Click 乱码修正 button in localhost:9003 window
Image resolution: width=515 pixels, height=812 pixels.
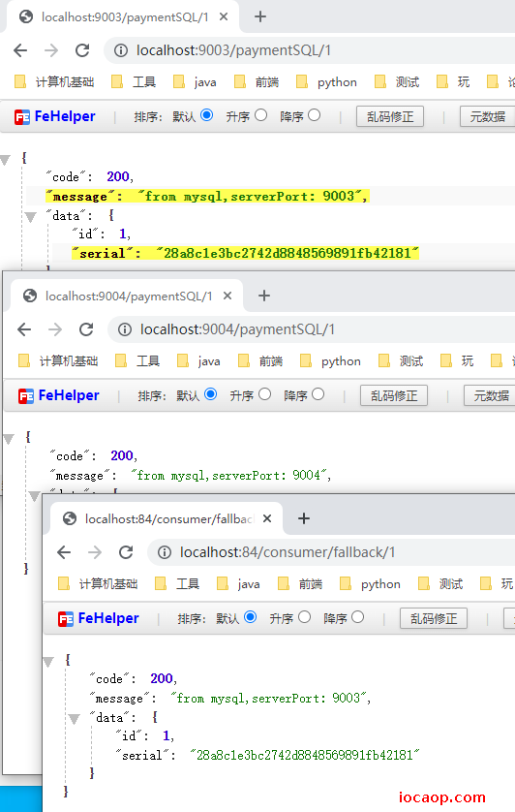click(x=390, y=116)
